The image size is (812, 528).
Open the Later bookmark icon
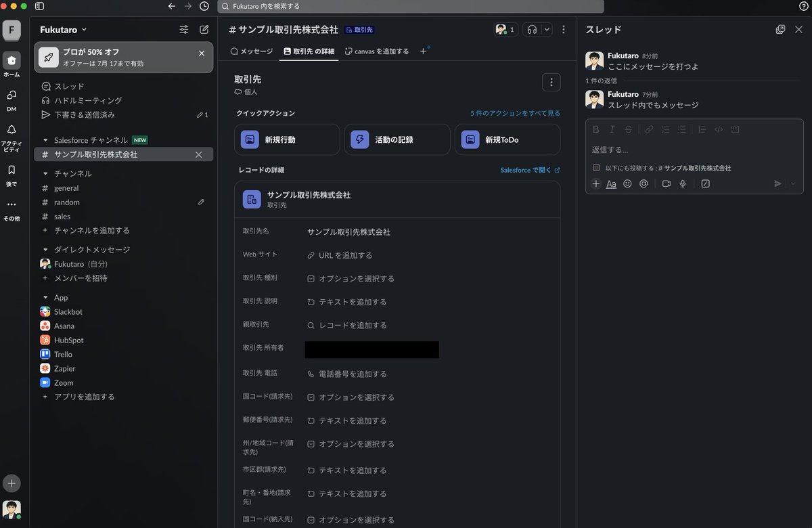click(12, 170)
